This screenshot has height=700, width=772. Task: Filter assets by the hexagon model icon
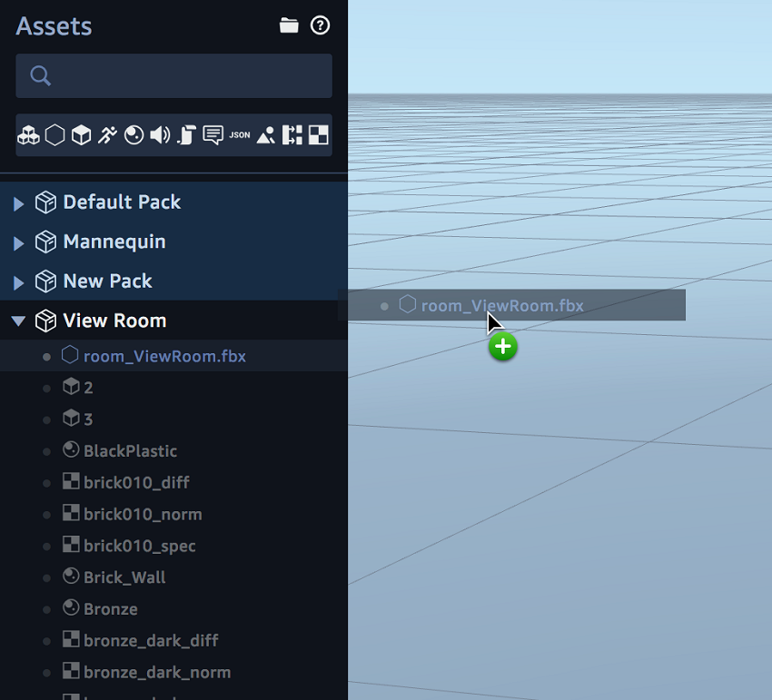(55, 135)
